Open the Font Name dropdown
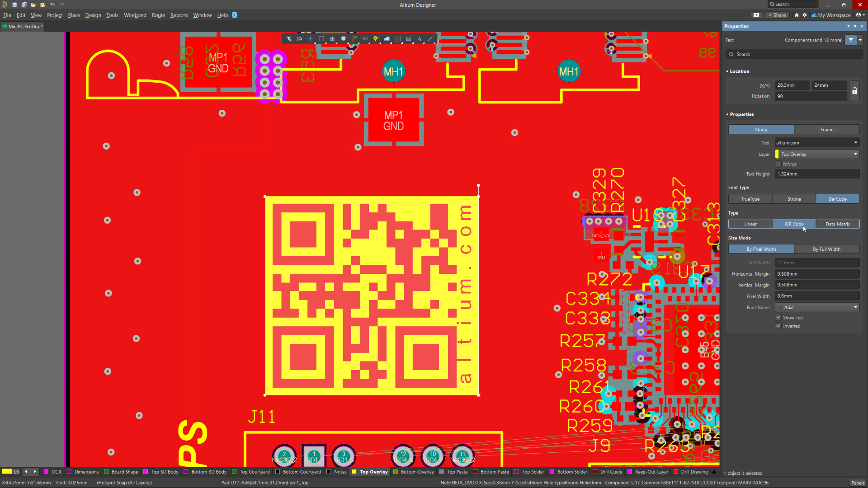868x488 pixels. pos(855,308)
